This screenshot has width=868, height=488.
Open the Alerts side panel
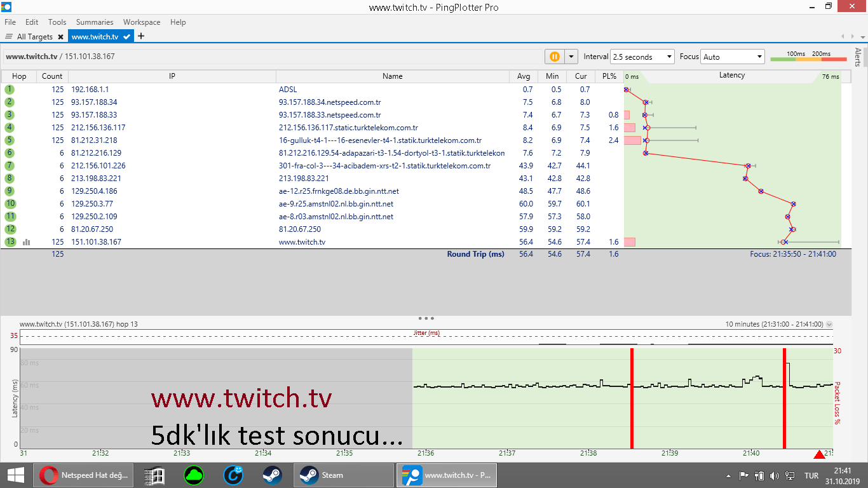click(x=858, y=57)
